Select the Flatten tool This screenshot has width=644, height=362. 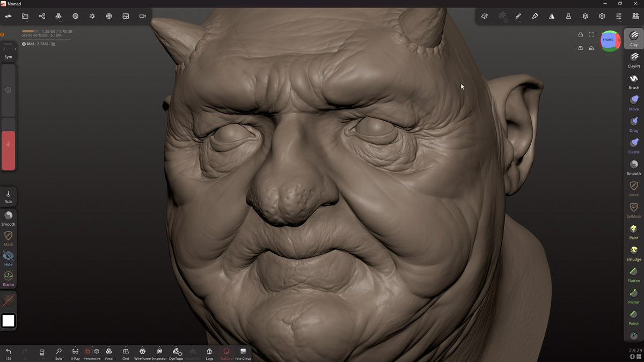click(634, 275)
